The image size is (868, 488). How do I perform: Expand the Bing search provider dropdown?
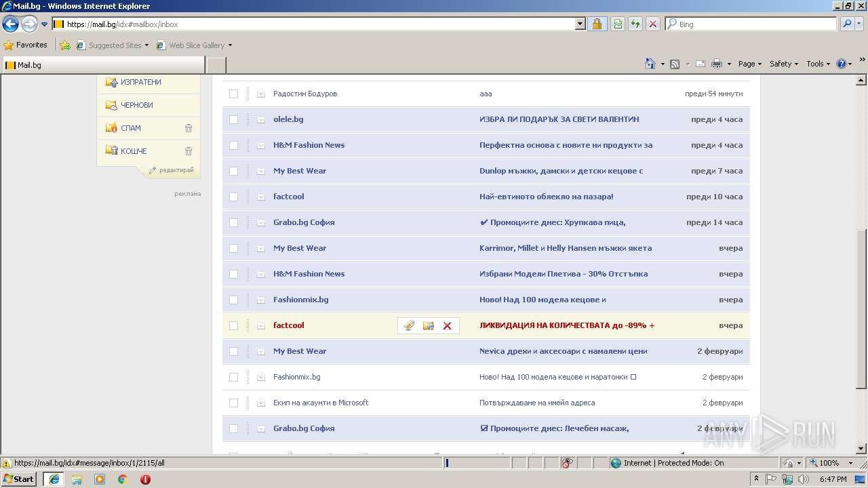[x=861, y=24]
